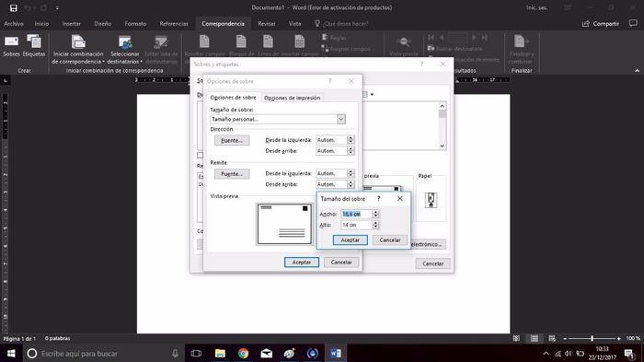Expand the Tamaño de sobre dropdown
The width and height of the screenshot is (644, 362).
[341, 120]
